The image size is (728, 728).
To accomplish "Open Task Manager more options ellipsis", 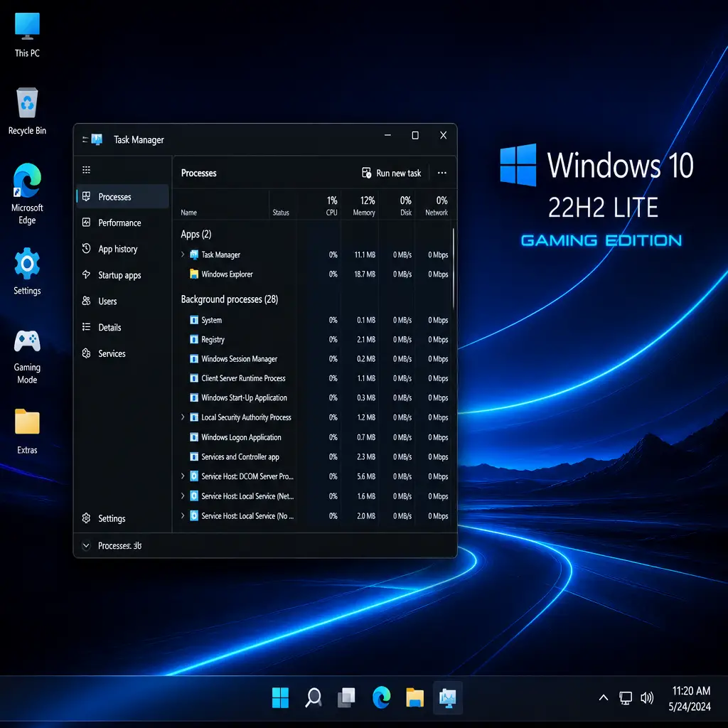I will click(442, 173).
